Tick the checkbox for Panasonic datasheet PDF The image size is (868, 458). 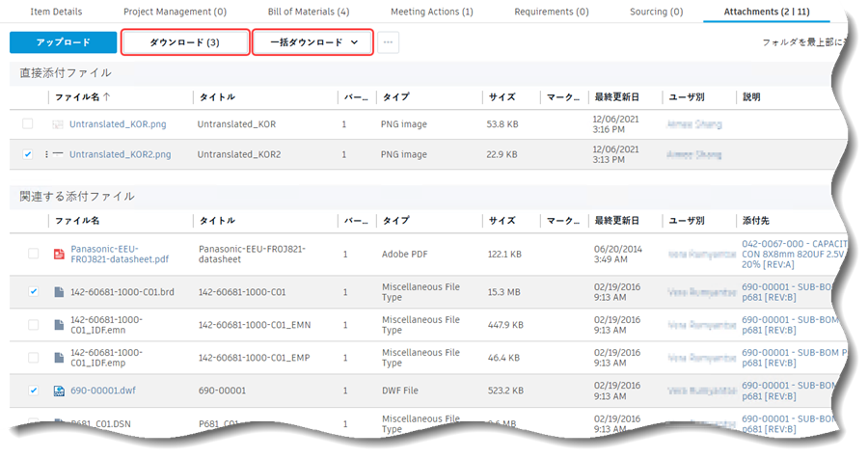[x=33, y=254]
